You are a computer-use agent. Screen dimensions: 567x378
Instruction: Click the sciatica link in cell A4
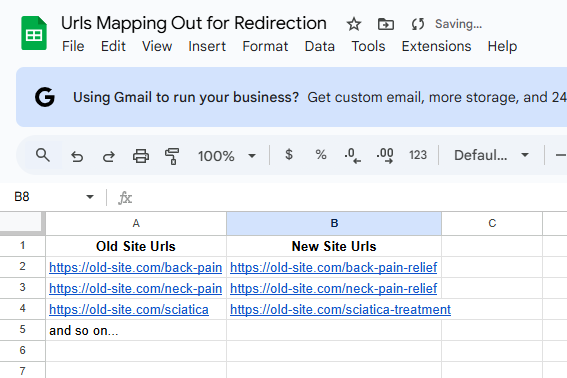pos(129,310)
